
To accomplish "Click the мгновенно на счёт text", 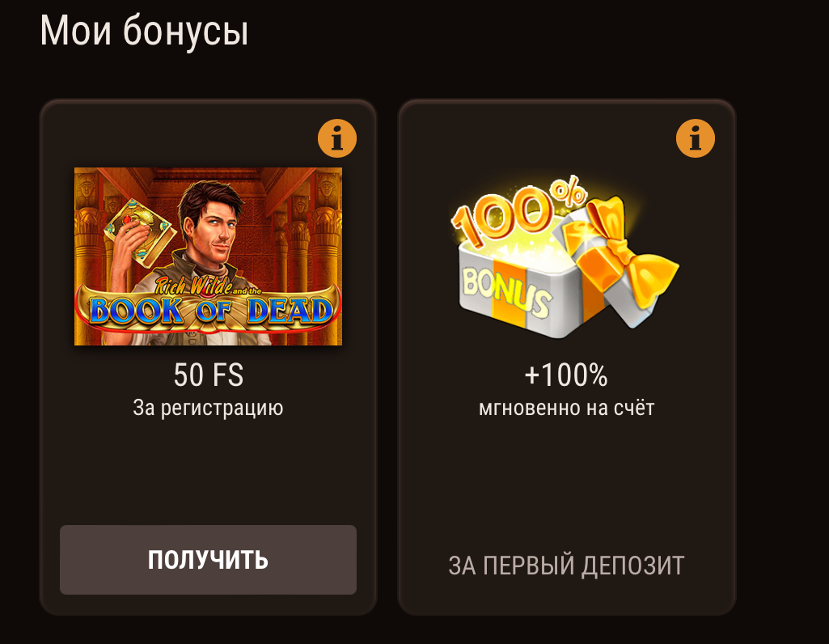I will tap(566, 409).
